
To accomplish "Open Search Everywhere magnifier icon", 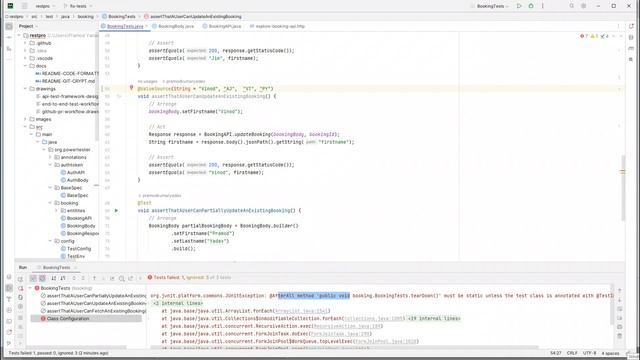I will [571, 6].
